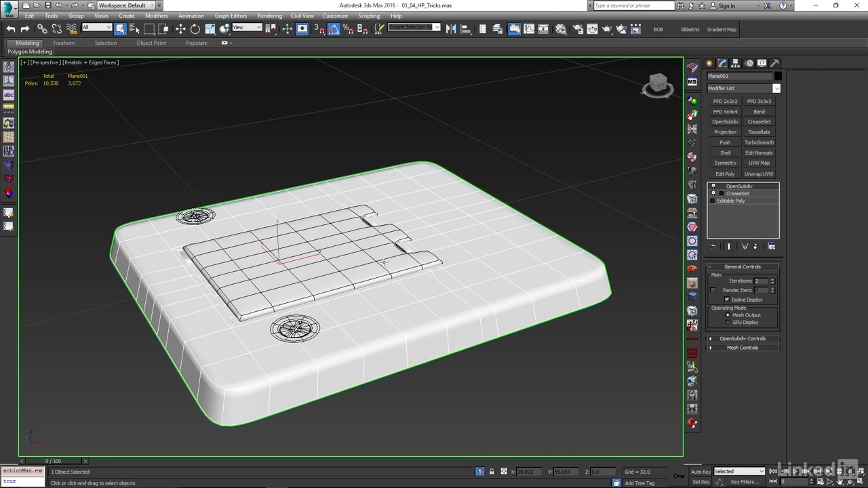868x488 pixels.
Task: Select the GPU Display radio button
Action: 728,323
